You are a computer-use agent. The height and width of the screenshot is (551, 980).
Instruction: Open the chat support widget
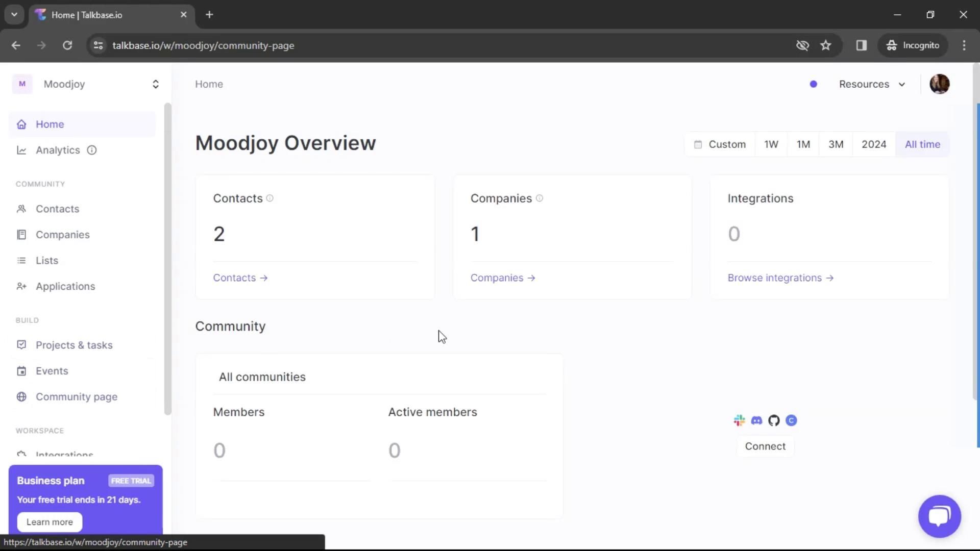[x=939, y=516]
